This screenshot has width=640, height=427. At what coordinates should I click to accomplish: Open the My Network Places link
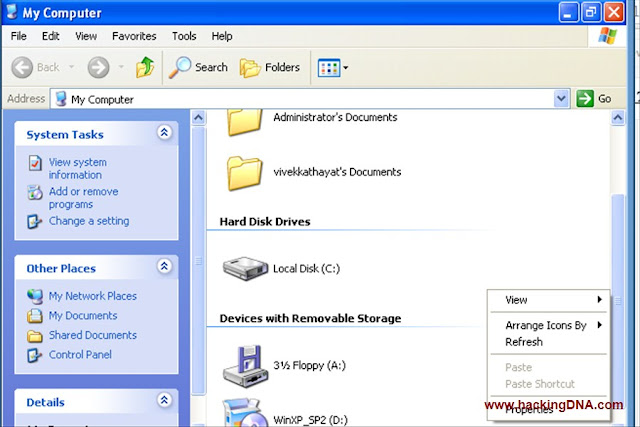tap(93, 296)
